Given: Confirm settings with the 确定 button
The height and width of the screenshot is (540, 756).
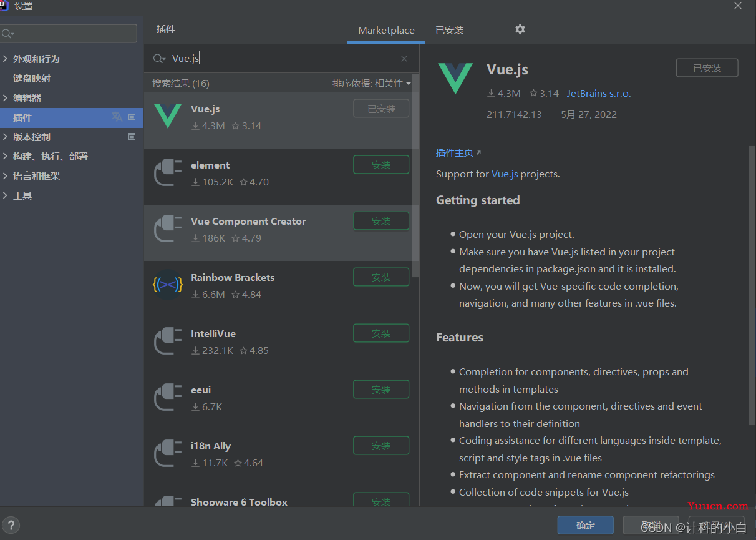Looking at the screenshot, I should 585,525.
